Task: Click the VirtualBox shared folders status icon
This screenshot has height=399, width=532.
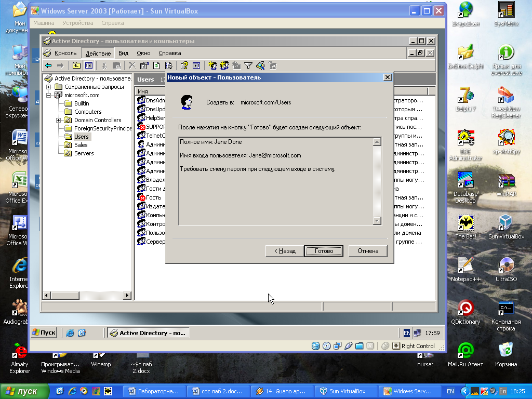Action: pos(360,346)
